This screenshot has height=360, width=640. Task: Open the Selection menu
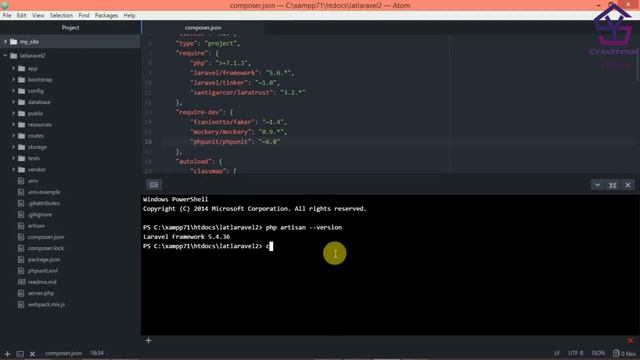(61, 16)
